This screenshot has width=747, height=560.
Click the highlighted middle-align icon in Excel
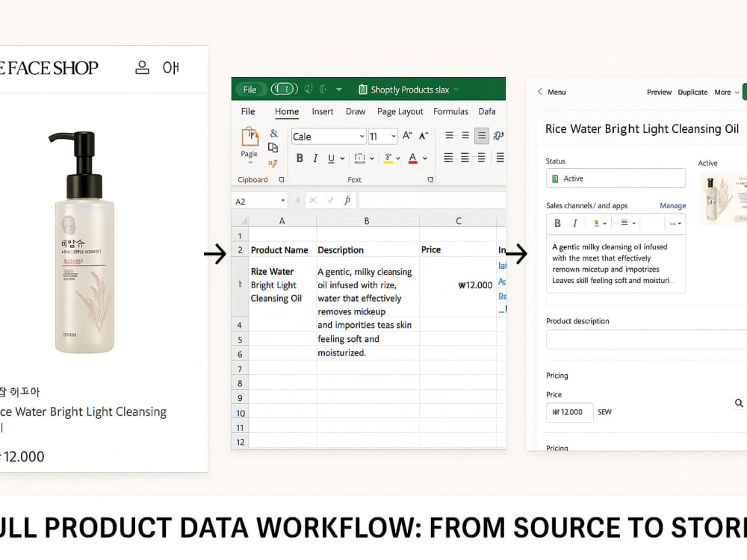482,136
